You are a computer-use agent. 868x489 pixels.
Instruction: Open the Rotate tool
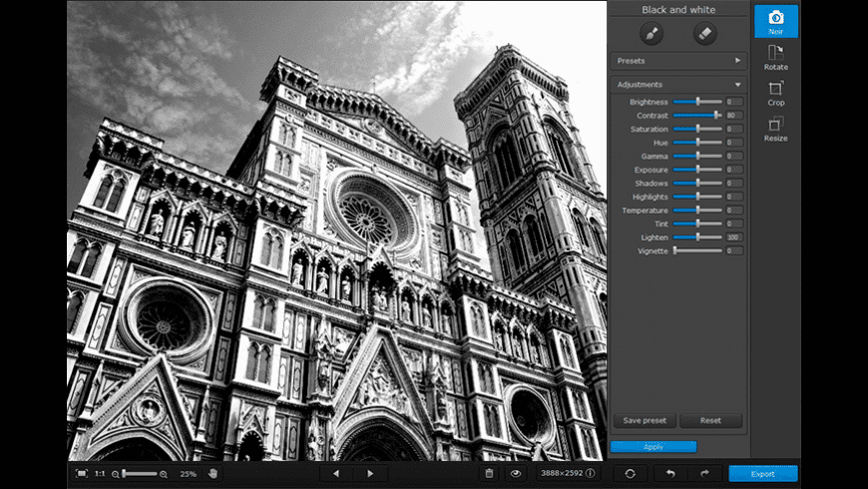coord(775,57)
